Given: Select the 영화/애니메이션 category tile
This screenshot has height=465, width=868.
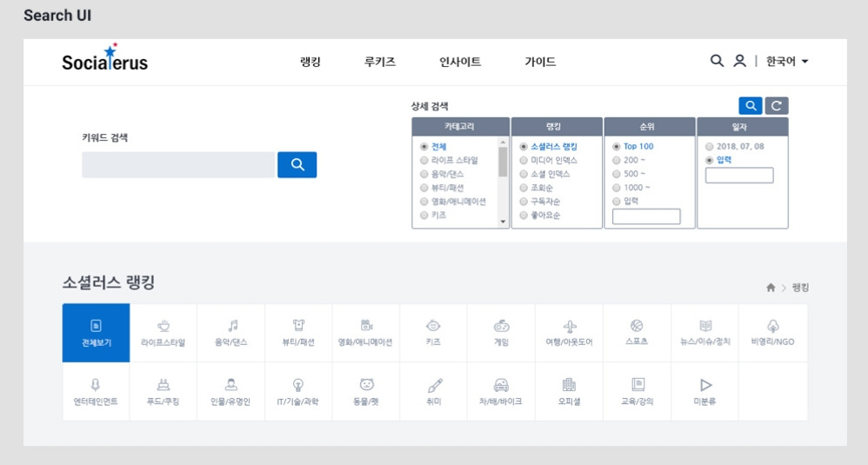Looking at the screenshot, I should pos(365,333).
